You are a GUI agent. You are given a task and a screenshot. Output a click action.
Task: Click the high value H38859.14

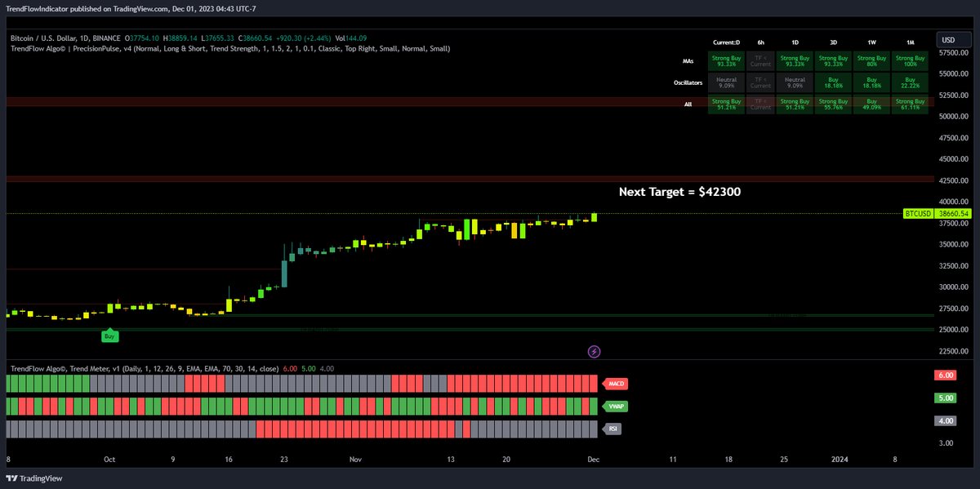click(180, 38)
